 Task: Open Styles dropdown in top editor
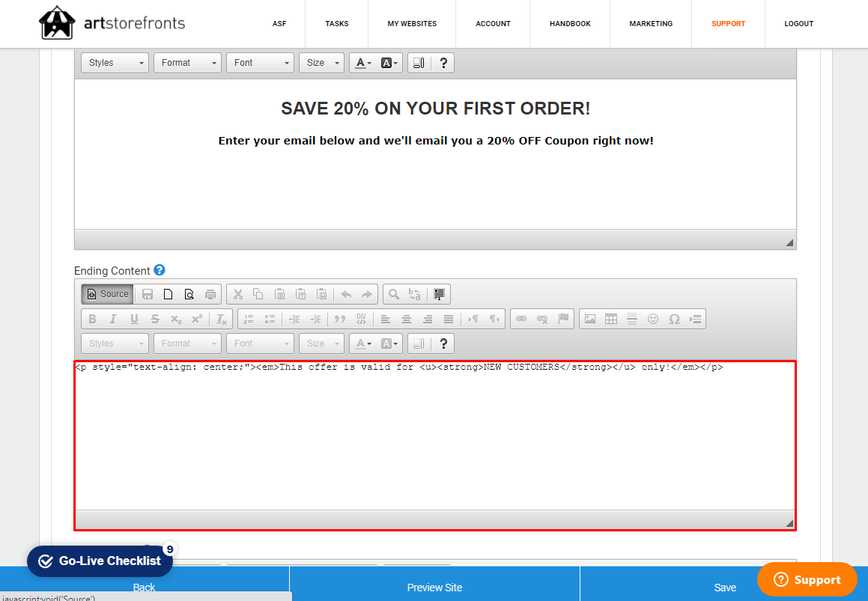(115, 63)
